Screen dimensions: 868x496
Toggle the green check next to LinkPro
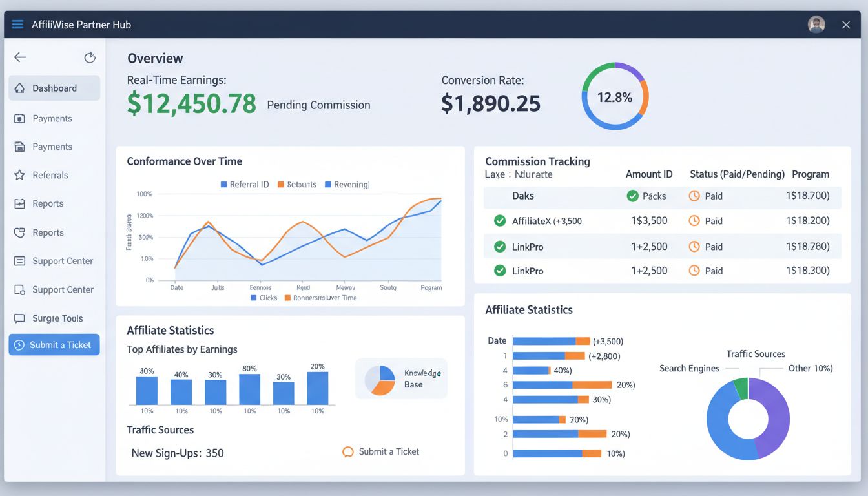point(500,246)
